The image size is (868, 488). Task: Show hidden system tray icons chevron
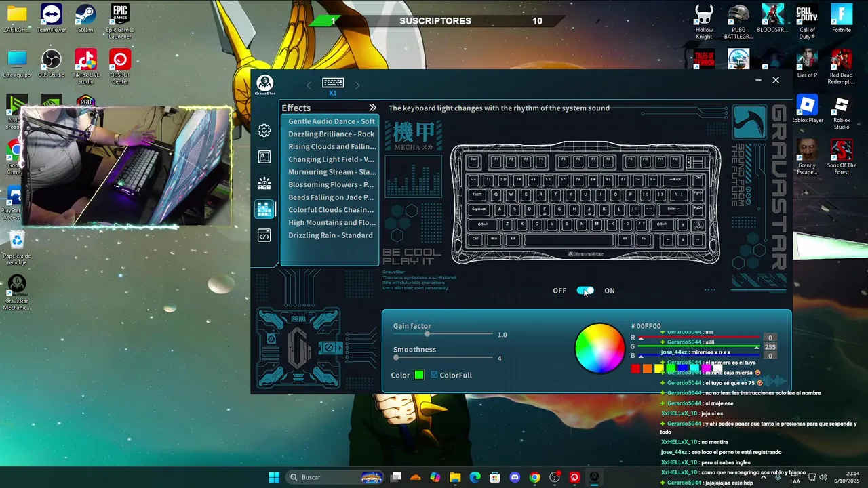pos(764,477)
